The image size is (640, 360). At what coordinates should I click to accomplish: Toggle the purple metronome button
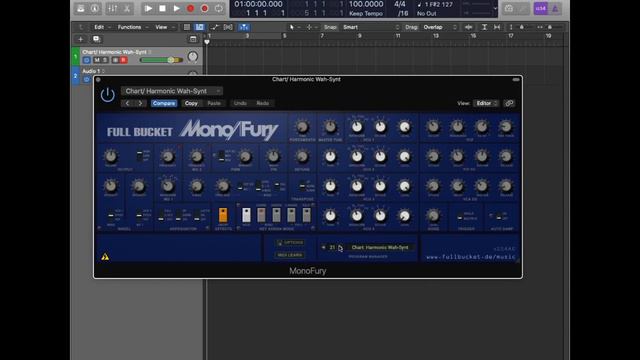(x=555, y=8)
